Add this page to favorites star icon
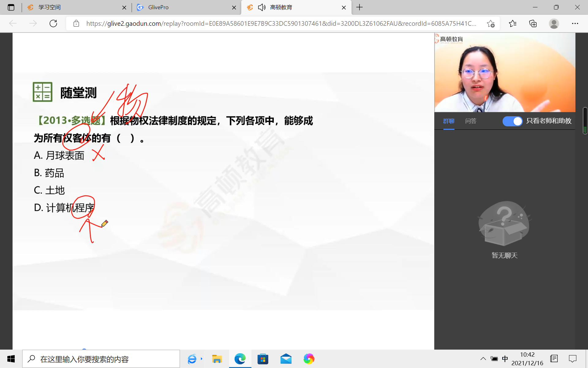The height and width of the screenshot is (368, 588). (491, 24)
